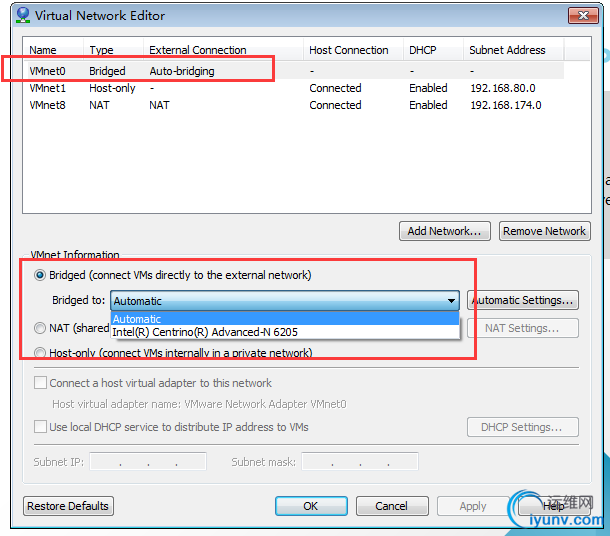610x536 pixels.
Task: Close the Virtual Network Editor window
Action: pyautogui.click(x=583, y=16)
